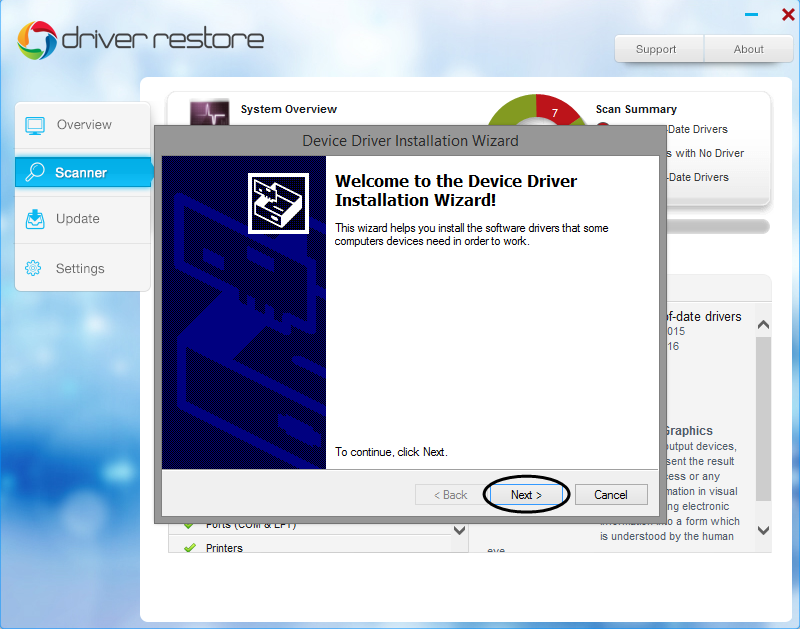Click the System Overview heading

pos(289,109)
